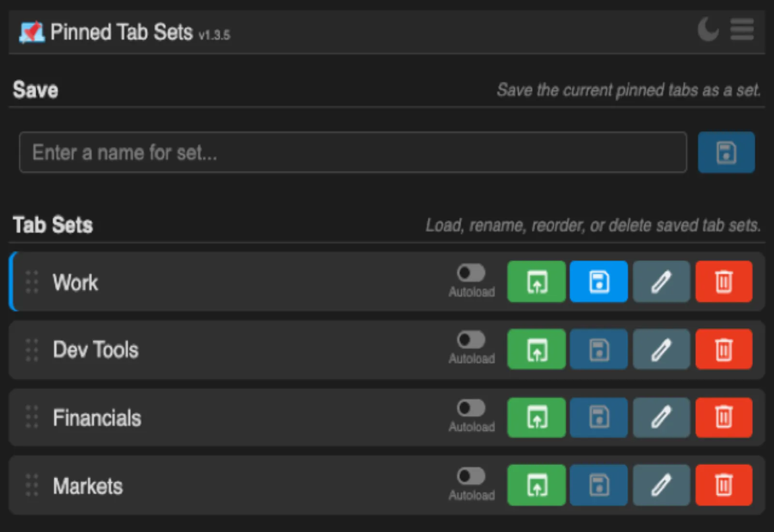Rename the Dev Tools set
This screenshot has width=774, height=532.
(x=661, y=349)
